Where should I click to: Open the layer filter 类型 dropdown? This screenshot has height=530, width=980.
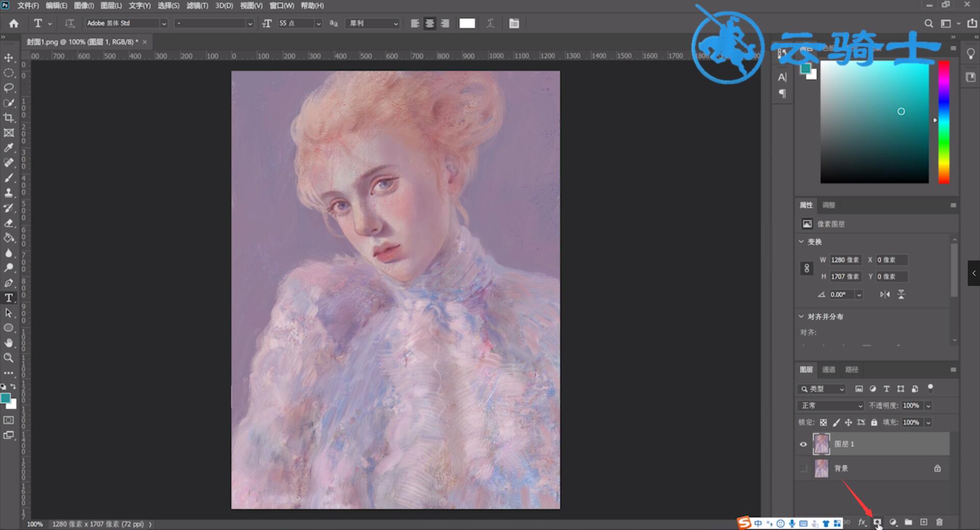point(822,389)
